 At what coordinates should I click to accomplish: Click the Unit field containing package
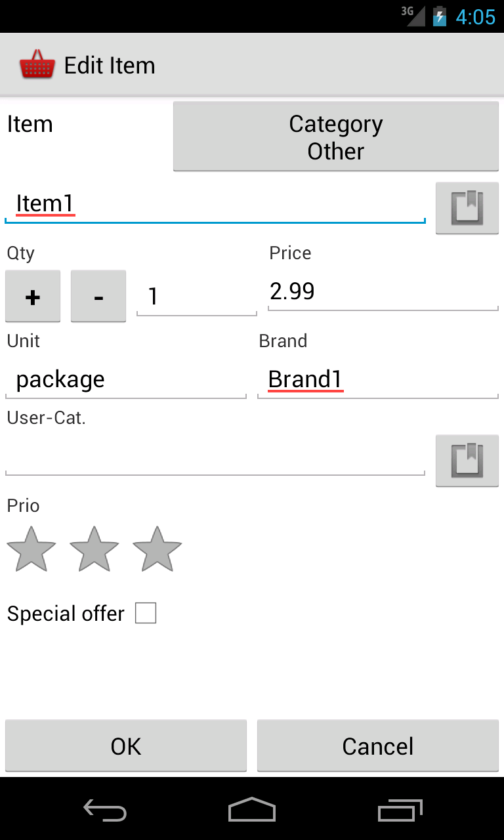126,379
